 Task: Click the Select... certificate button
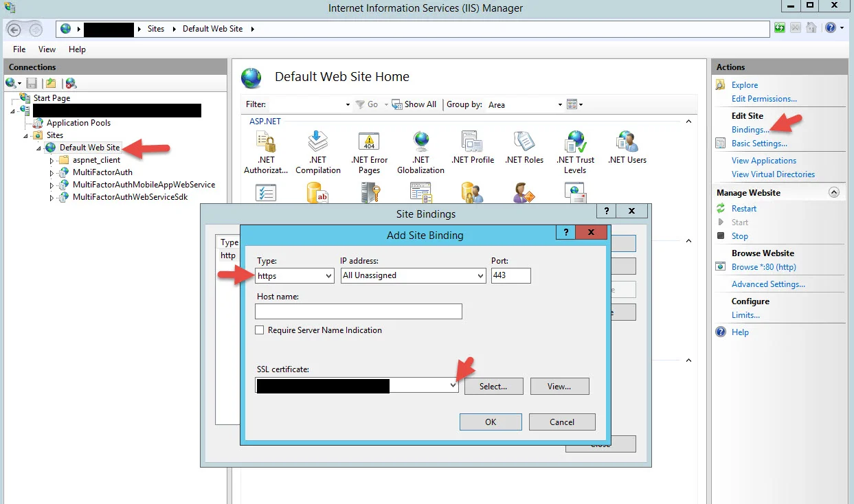[x=493, y=386]
